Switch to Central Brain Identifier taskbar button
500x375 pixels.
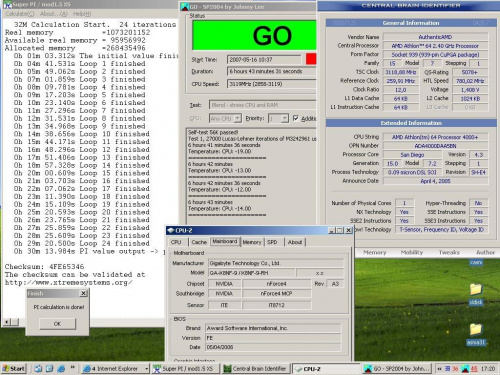256,369
